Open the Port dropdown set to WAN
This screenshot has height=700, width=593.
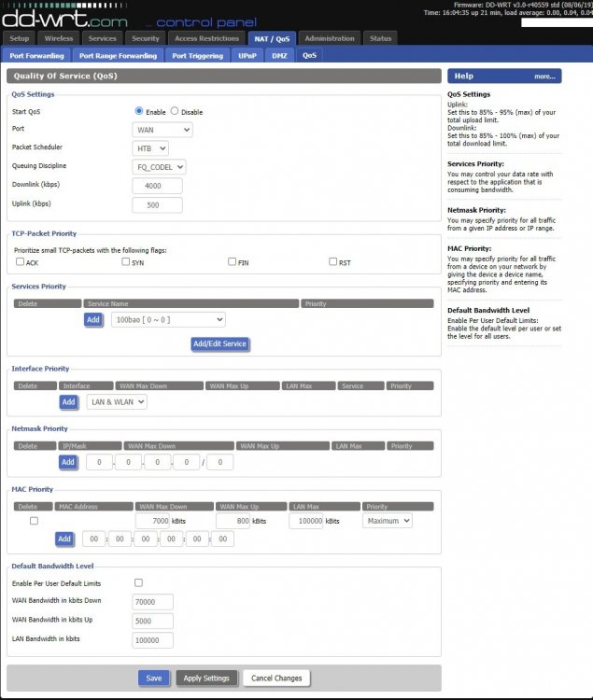tap(162, 130)
